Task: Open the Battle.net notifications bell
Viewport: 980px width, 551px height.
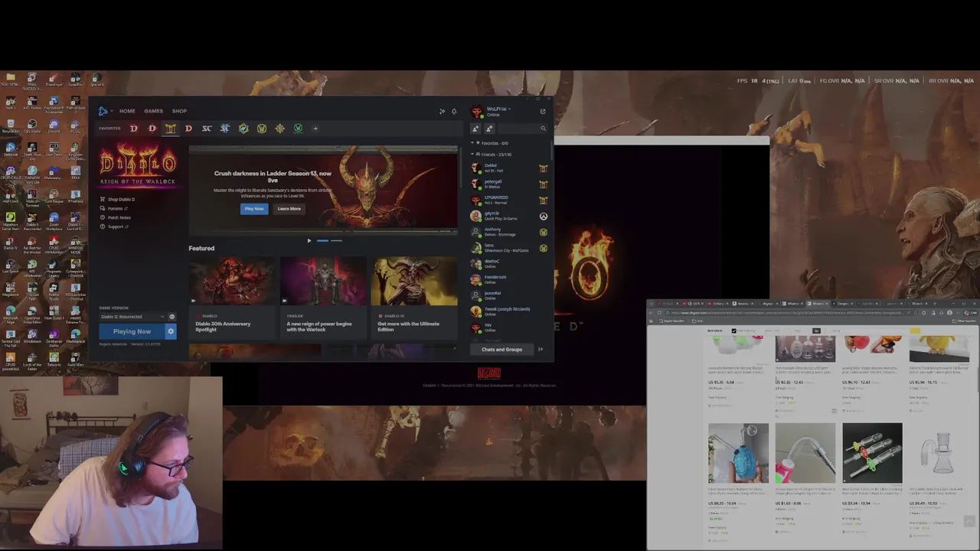Action: point(454,111)
